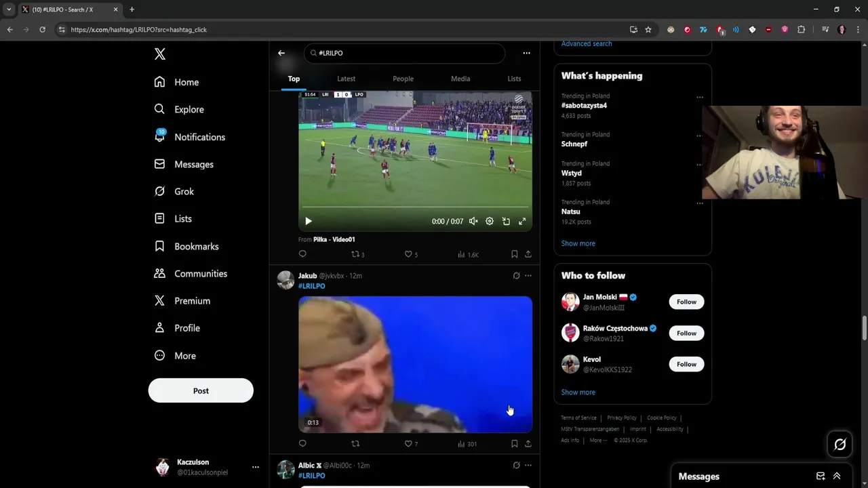Open options for #sabotazysta4 trend
The height and width of the screenshot is (488, 868).
point(699,97)
